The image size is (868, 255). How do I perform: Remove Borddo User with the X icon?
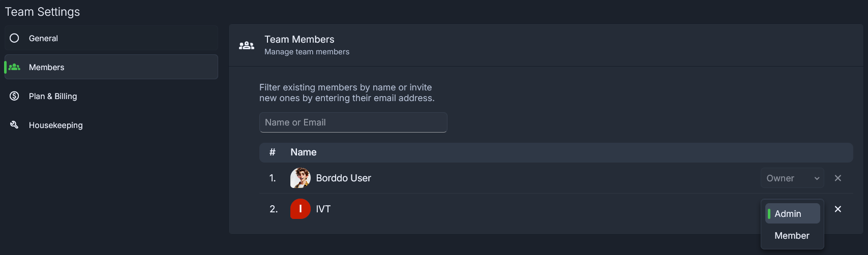[x=838, y=178]
